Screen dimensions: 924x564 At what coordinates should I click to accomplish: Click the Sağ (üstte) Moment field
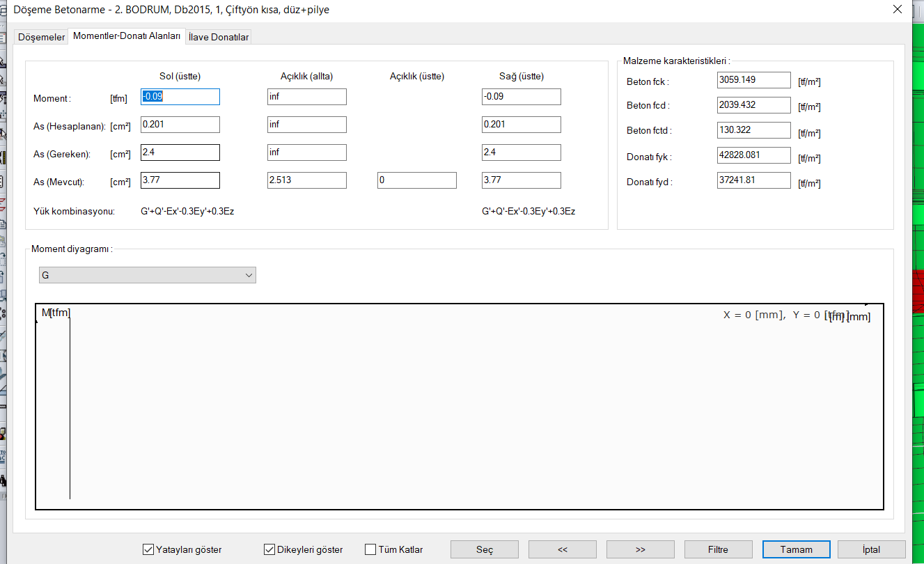(x=522, y=97)
